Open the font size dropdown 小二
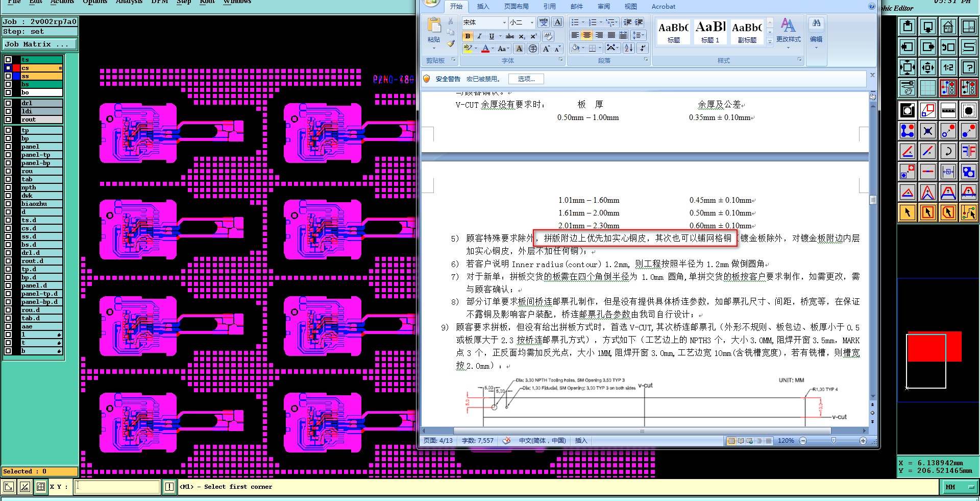 [532, 22]
